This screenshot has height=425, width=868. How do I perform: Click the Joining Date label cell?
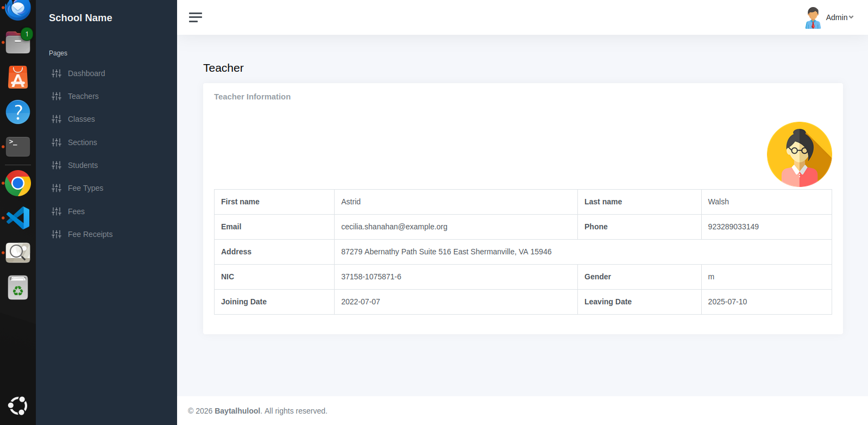click(274, 302)
